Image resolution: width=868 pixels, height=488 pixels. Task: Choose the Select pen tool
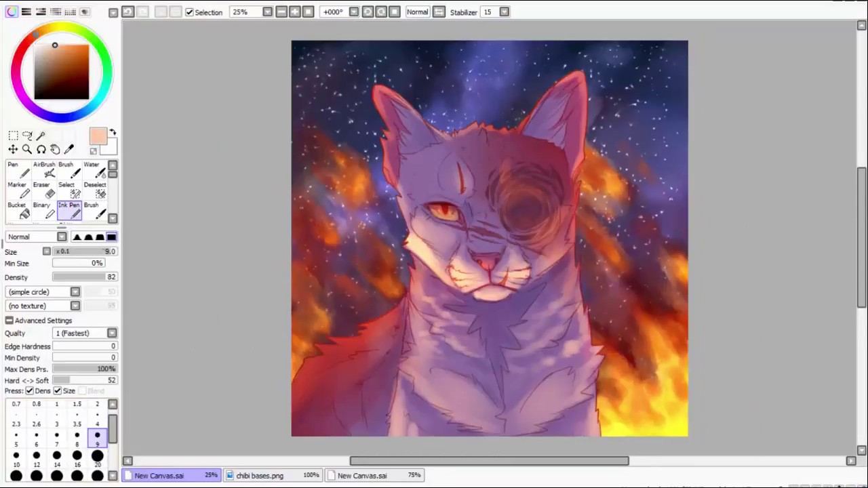68,190
